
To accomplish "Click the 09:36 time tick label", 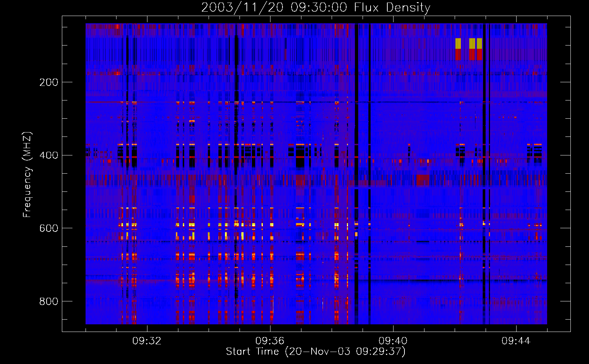I will [x=270, y=341].
